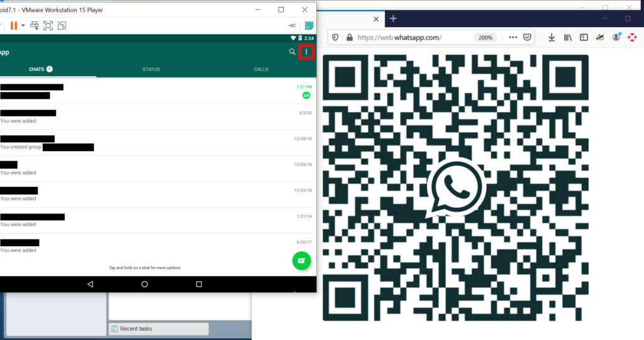Maximize the VMware Workstation Player window

281,9
